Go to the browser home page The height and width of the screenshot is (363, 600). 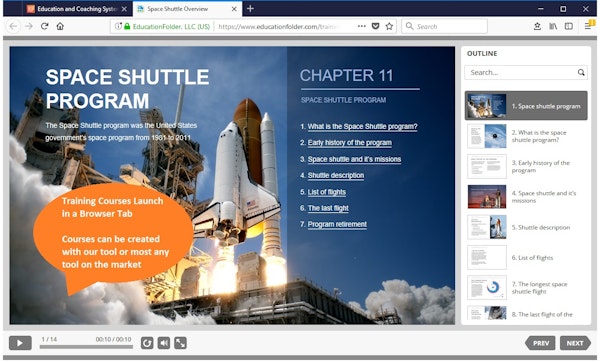click(x=60, y=26)
